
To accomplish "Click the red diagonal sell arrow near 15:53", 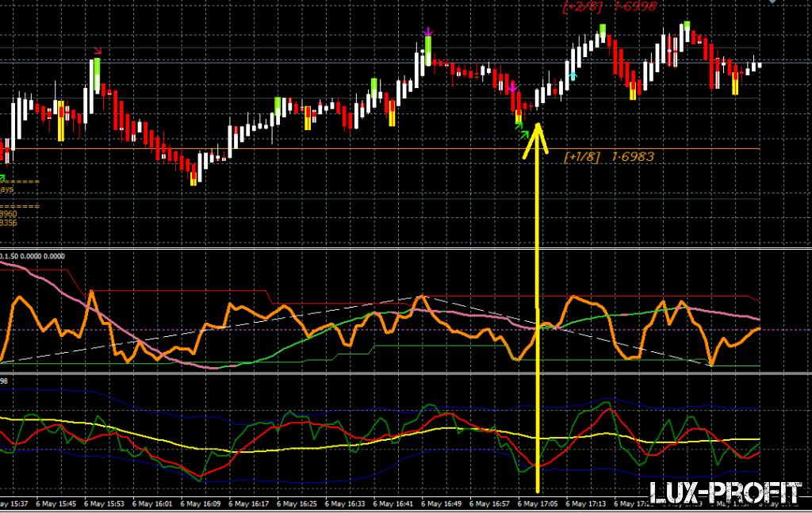I will click(x=98, y=51).
